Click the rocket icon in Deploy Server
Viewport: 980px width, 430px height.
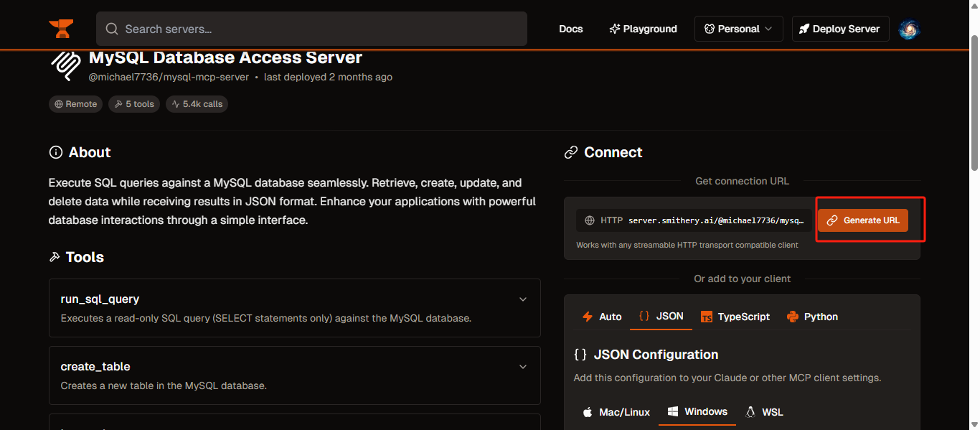pyautogui.click(x=805, y=29)
